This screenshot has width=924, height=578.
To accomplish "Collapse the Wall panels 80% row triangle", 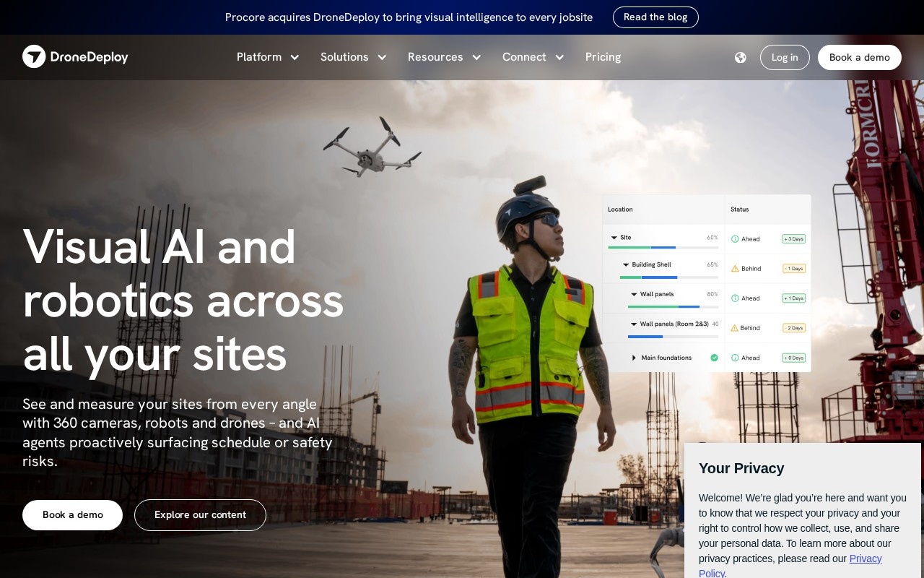I will pyautogui.click(x=634, y=295).
